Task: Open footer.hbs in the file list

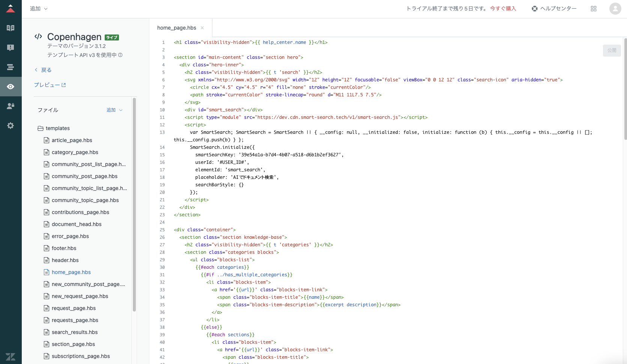Action: pos(64,248)
